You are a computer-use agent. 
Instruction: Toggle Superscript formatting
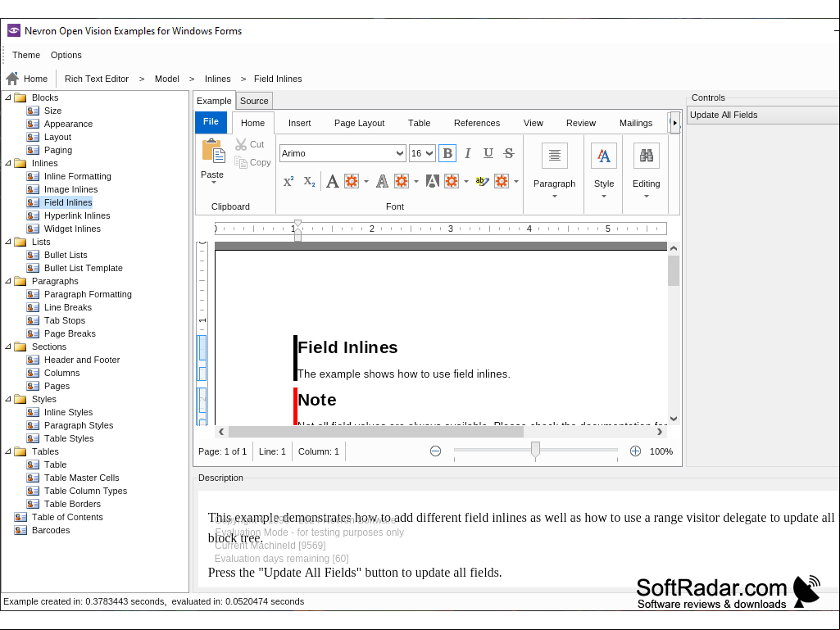click(288, 182)
